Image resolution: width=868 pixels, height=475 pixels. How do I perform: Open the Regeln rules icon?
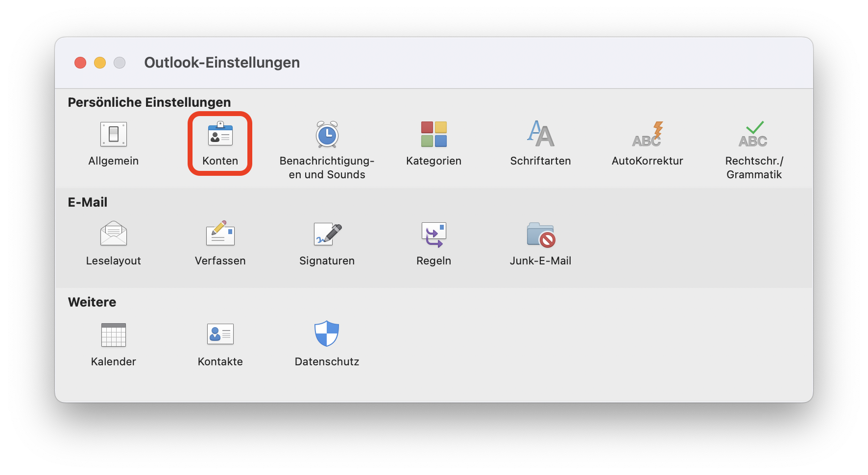pyautogui.click(x=434, y=234)
